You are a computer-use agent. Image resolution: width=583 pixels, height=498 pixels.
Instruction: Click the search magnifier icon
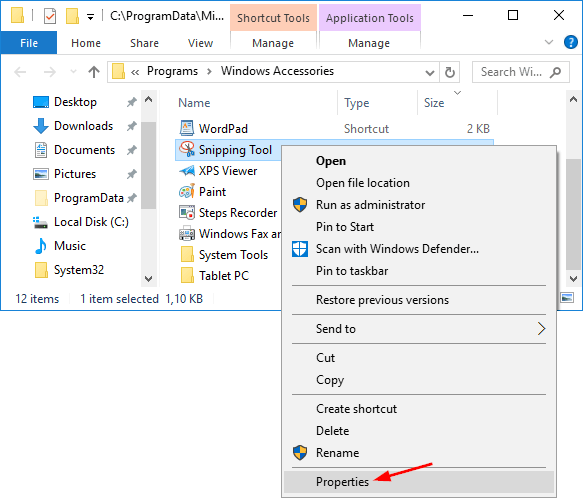pos(555,72)
